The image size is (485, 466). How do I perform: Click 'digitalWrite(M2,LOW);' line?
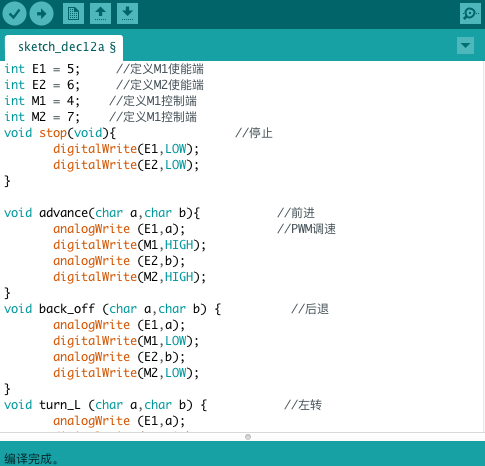coord(126,373)
